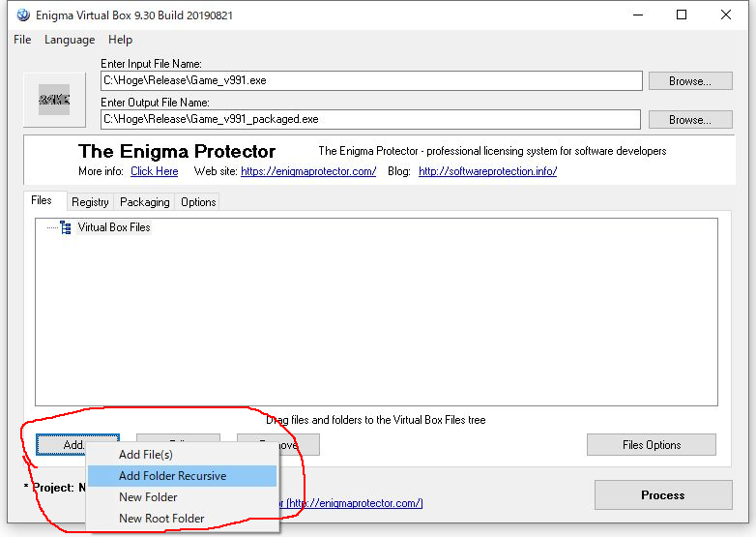Select the Virtual Box Files root node
756x537 pixels.
tap(114, 227)
